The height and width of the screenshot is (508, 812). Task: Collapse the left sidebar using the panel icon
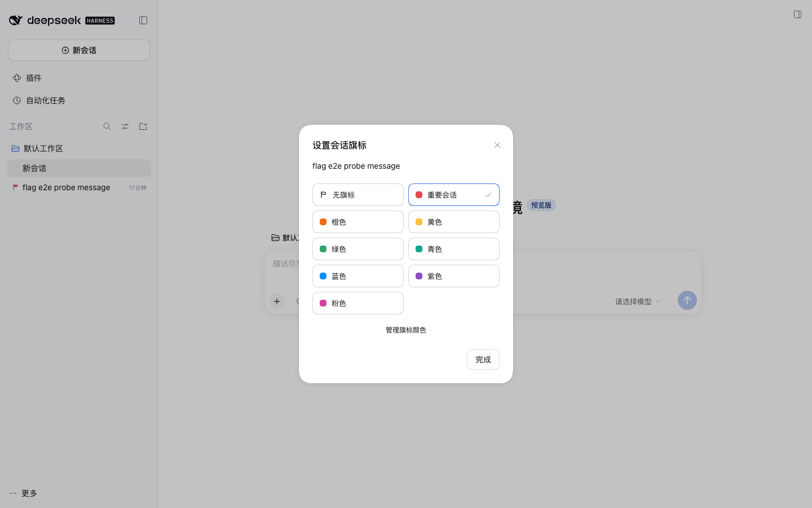pyautogui.click(x=143, y=20)
